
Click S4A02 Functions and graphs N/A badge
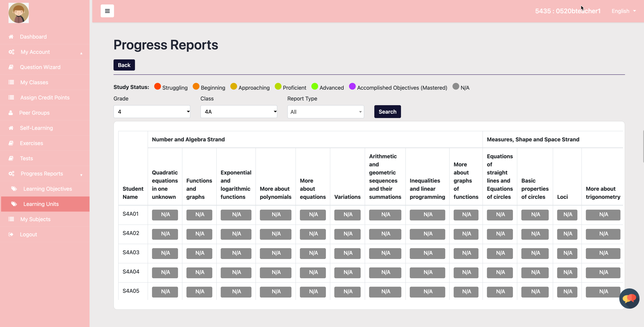click(x=199, y=234)
